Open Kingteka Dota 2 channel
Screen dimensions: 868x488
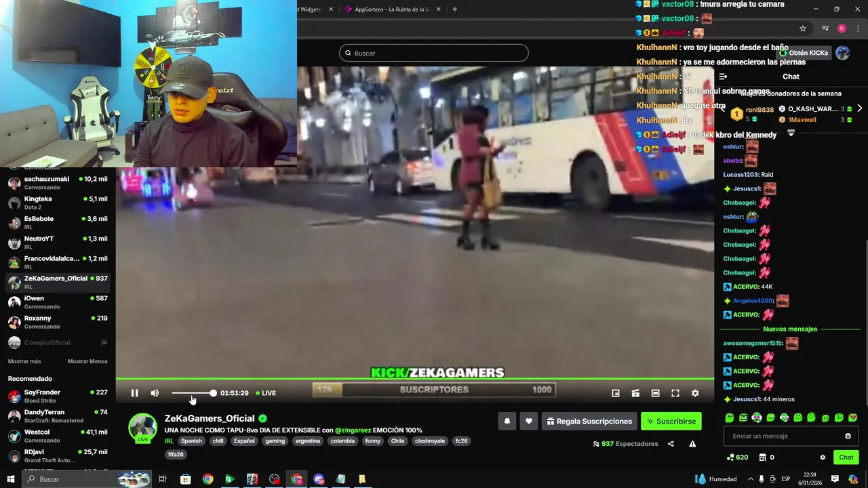pos(58,203)
